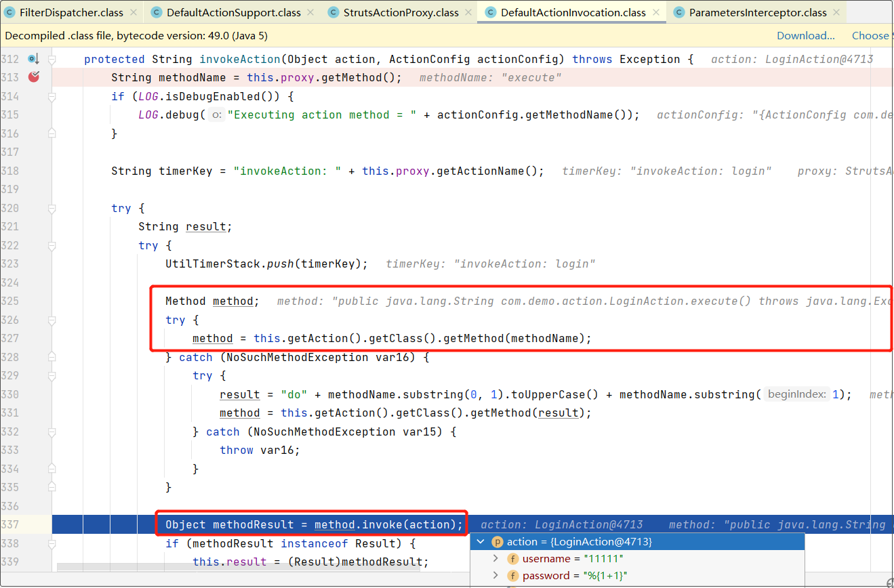This screenshot has height=588, width=894.
Task: Expand the password field node
Action: tap(495, 576)
